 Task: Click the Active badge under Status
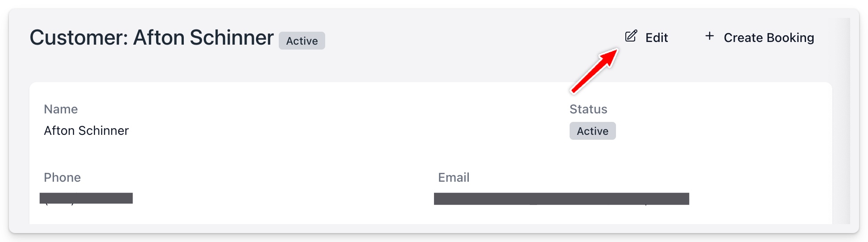coord(592,131)
